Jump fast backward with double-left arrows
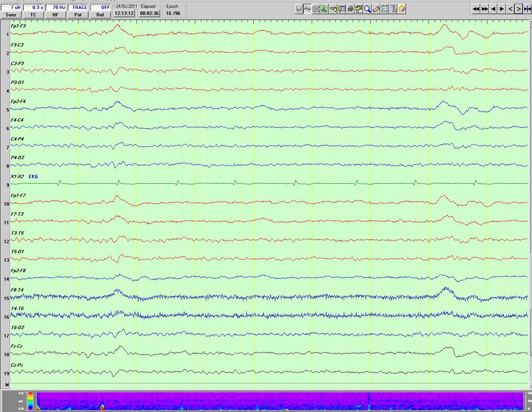The height and width of the screenshot is (412, 532). [475, 9]
